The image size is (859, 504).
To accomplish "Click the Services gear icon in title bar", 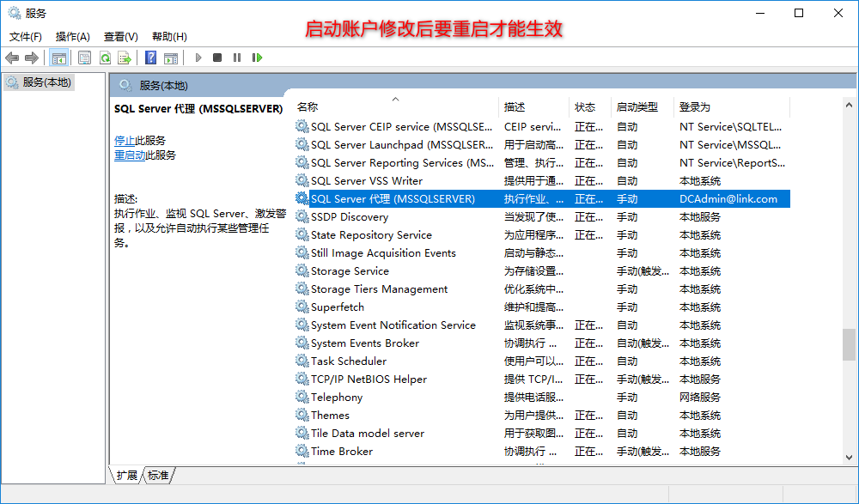I will point(15,13).
